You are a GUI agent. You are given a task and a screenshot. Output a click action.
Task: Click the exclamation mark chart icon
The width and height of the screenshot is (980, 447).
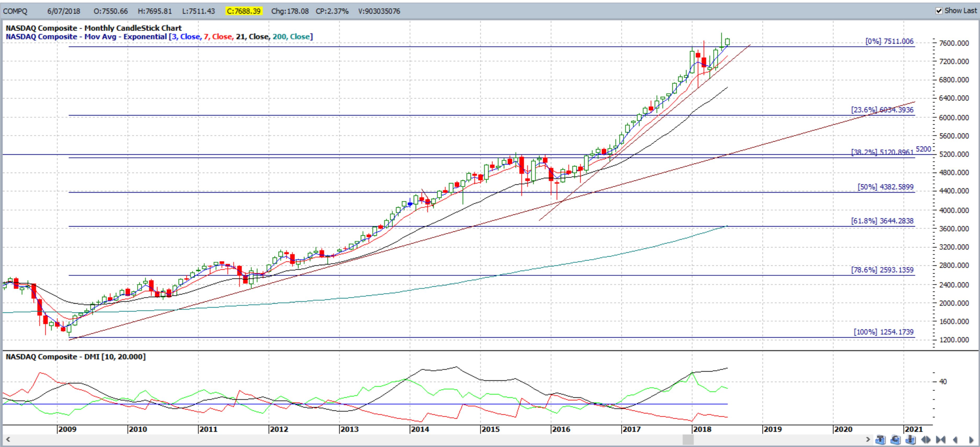tap(911, 440)
